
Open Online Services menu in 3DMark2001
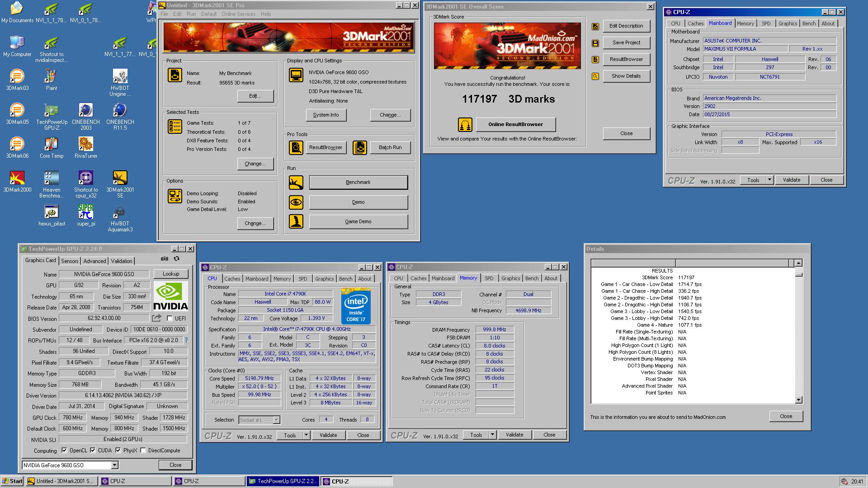point(239,14)
